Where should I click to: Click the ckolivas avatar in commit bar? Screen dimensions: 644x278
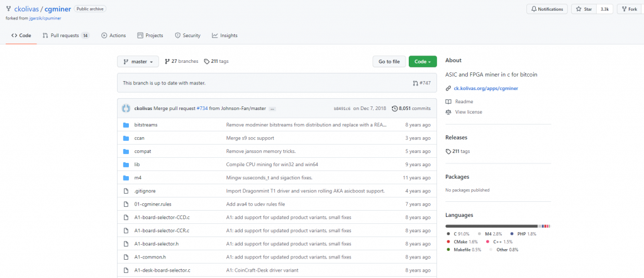(126, 108)
